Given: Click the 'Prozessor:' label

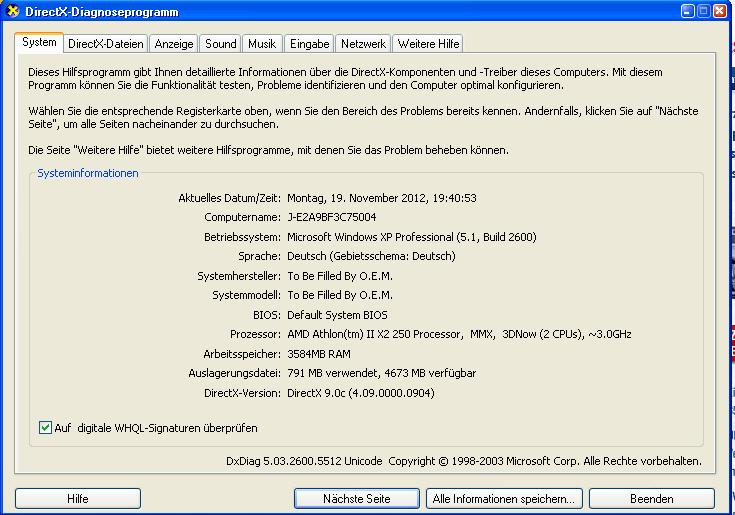Looking at the screenshot, I should tap(255, 334).
